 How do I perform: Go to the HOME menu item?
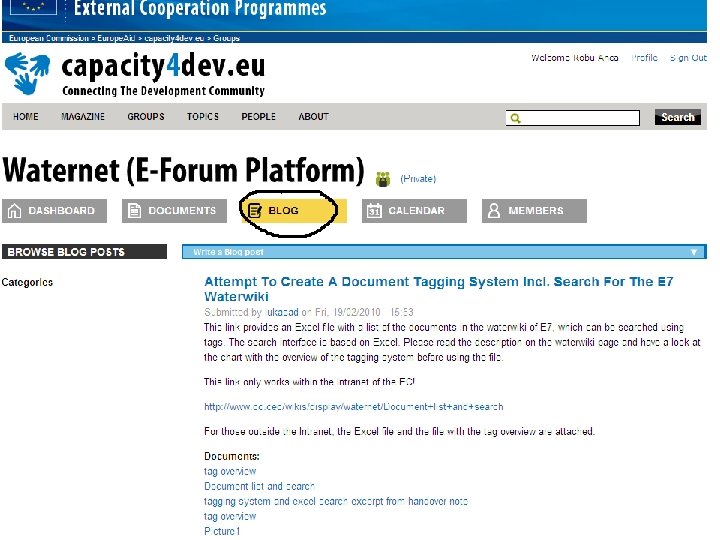[x=26, y=117]
